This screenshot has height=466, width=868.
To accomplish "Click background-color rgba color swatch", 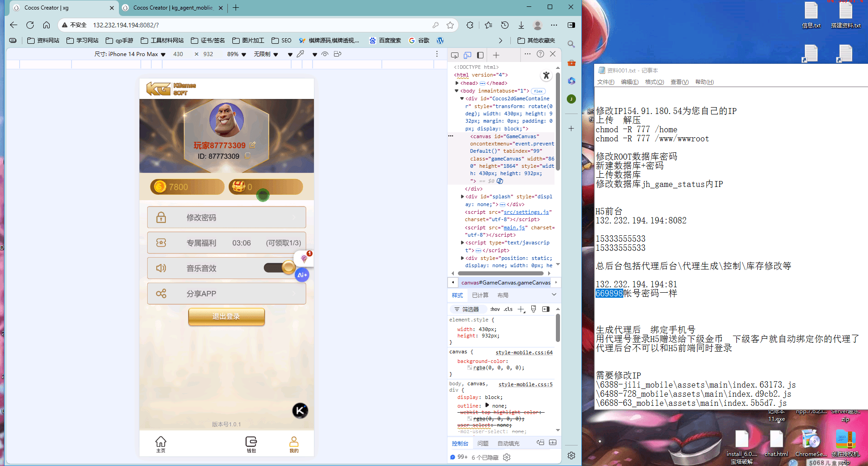I will [x=469, y=368].
